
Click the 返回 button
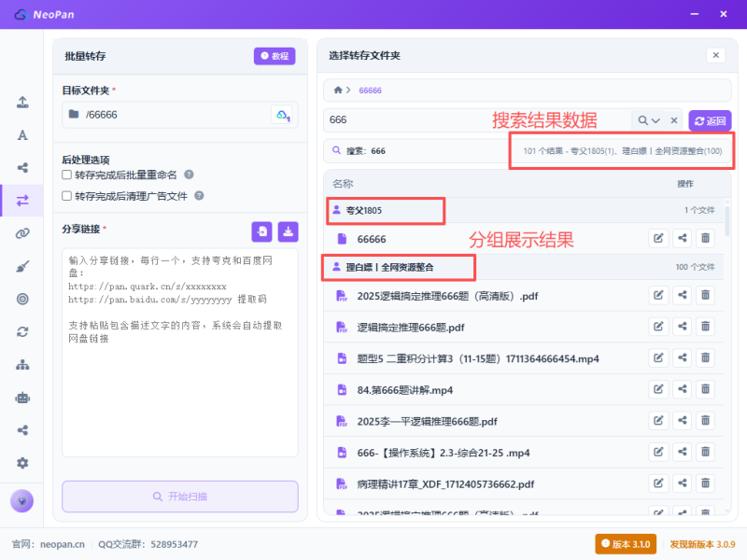point(710,120)
